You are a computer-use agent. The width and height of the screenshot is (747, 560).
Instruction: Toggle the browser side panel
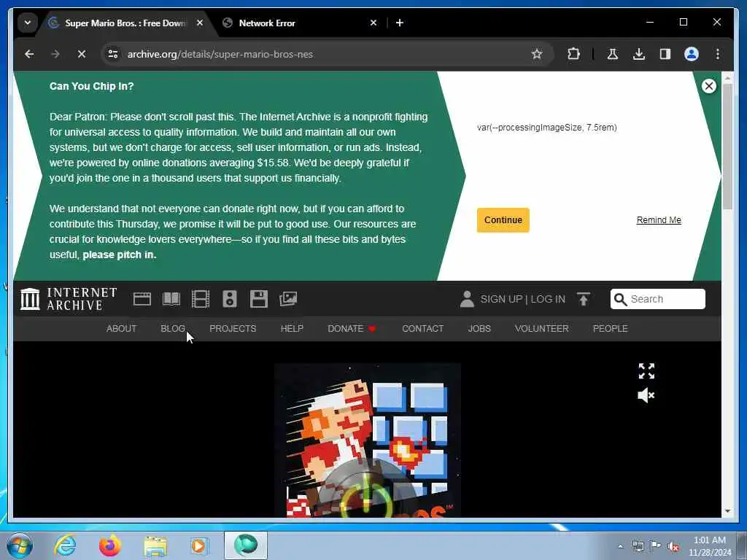click(x=665, y=54)
